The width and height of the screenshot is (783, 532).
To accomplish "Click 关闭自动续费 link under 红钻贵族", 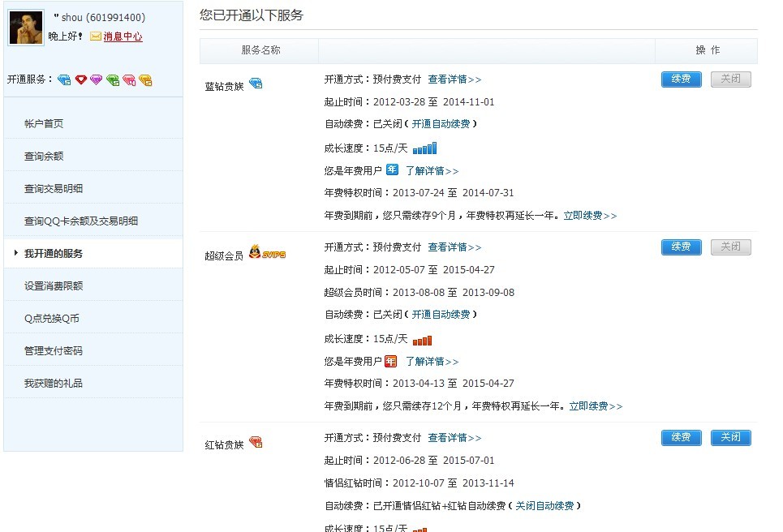I will 544,505.
